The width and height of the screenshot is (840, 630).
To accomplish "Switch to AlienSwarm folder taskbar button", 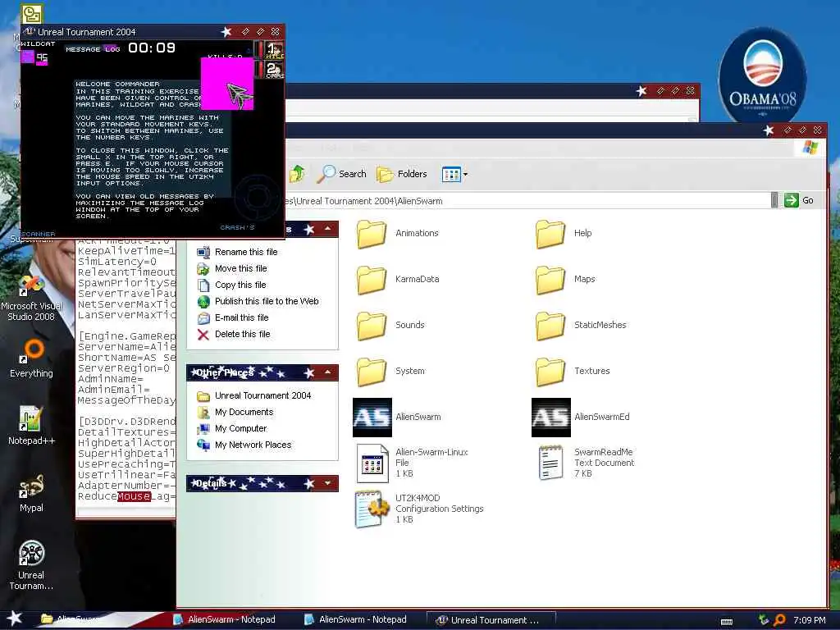I will [70, 620].
